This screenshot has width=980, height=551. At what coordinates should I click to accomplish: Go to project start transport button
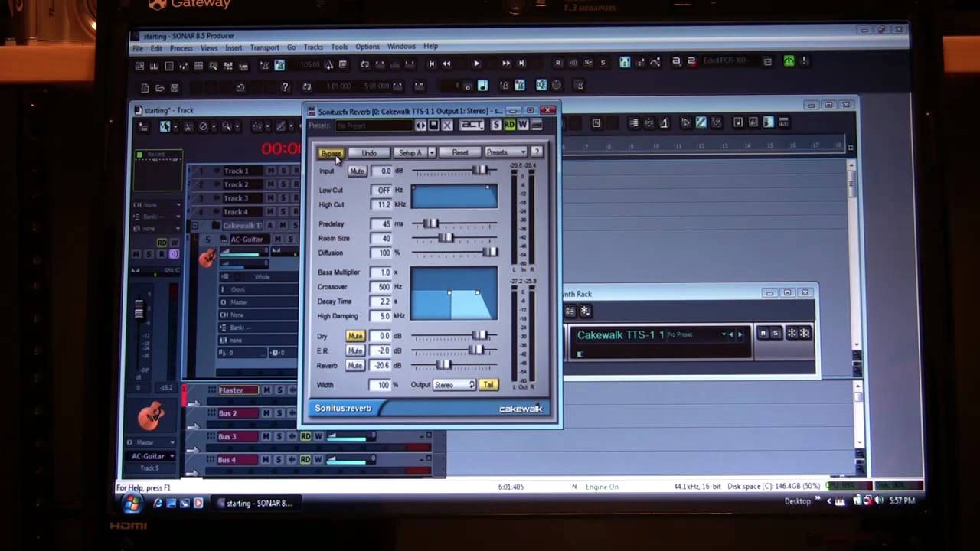tap(432, 64)
